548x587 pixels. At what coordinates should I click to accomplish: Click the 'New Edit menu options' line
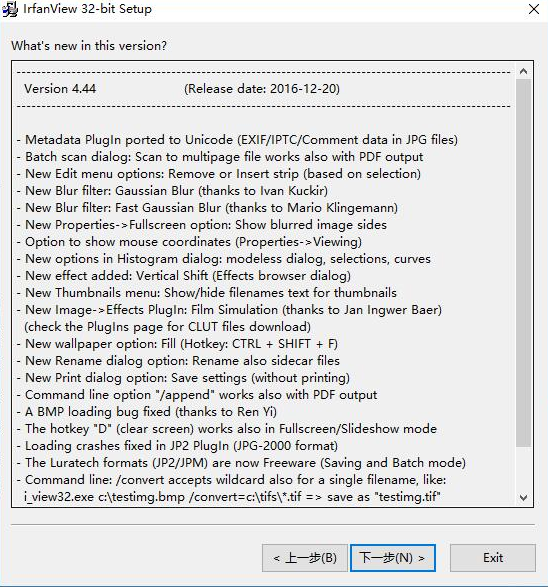(219, 174)
